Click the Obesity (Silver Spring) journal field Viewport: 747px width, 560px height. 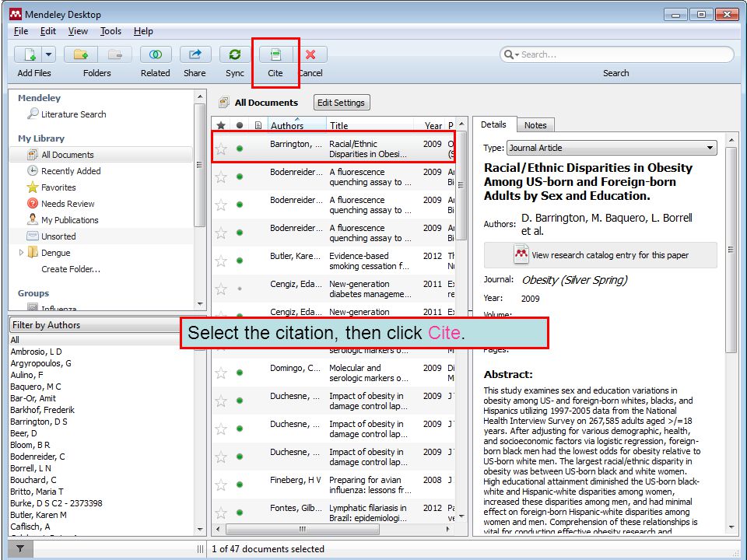coord(574,280)
